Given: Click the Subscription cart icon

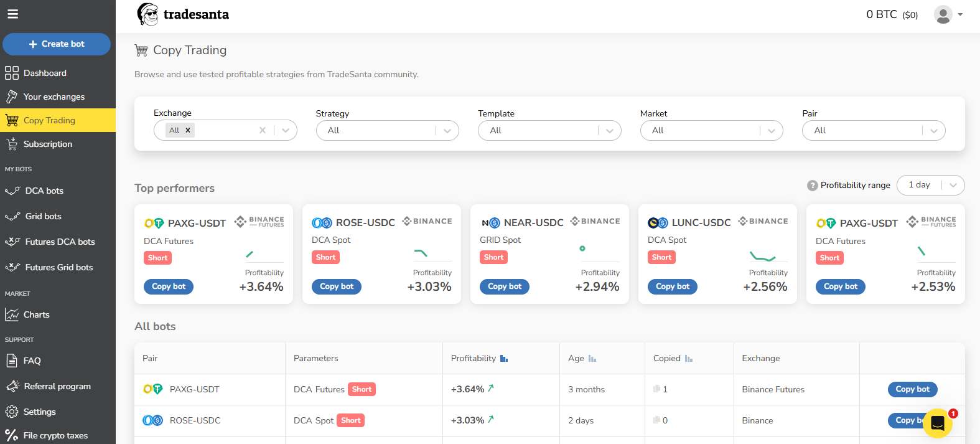Looking at the screenshot, I should click(12, 144).
